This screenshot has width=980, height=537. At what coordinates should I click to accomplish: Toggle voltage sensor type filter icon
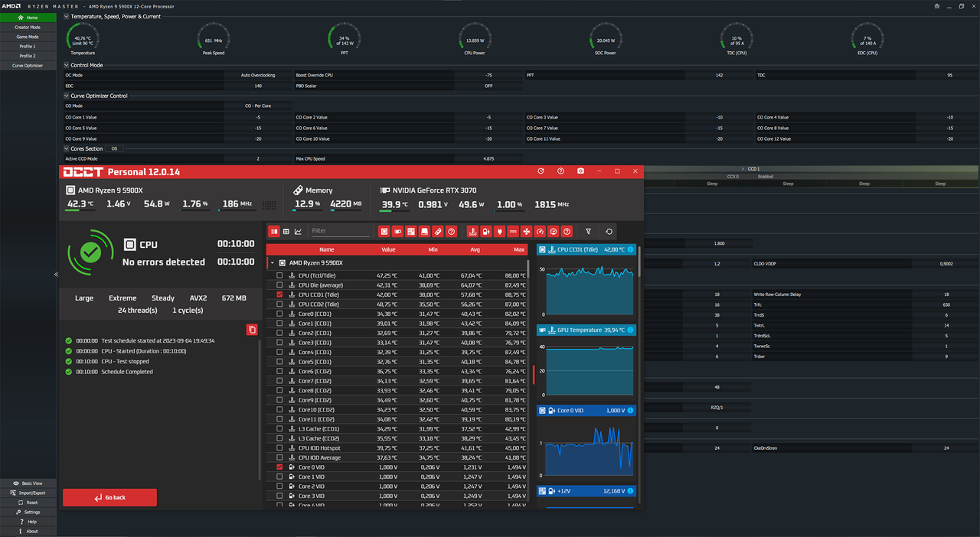(486, 231)
